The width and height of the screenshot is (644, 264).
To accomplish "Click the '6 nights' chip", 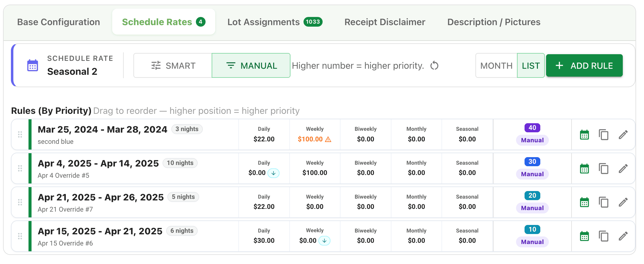I will [x=182, y=231].
